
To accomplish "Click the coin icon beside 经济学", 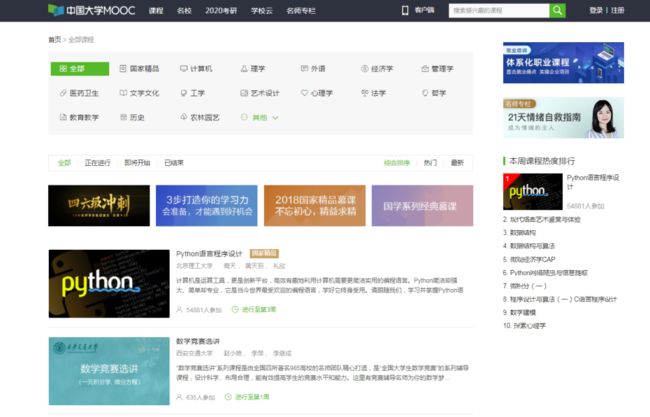I will coord(365,68).
